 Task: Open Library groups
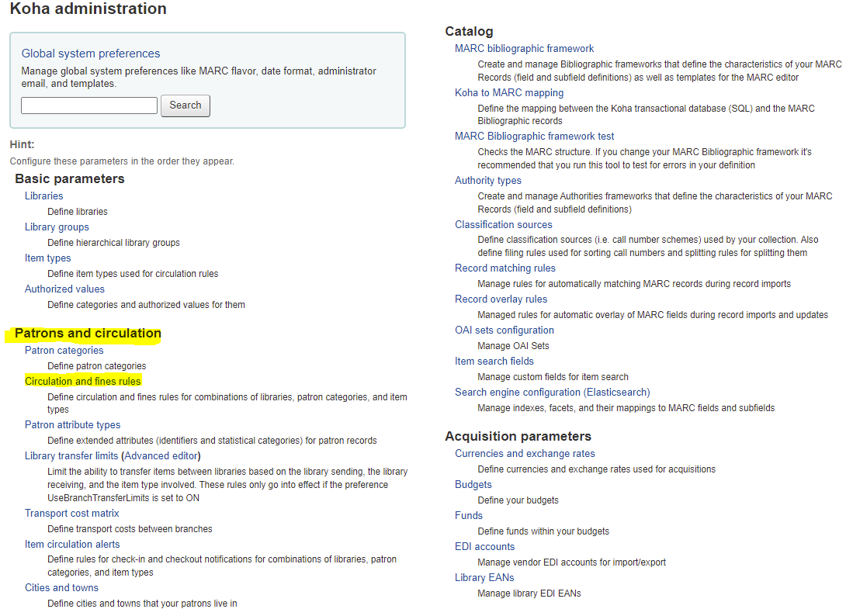click(x=57, y=227)
